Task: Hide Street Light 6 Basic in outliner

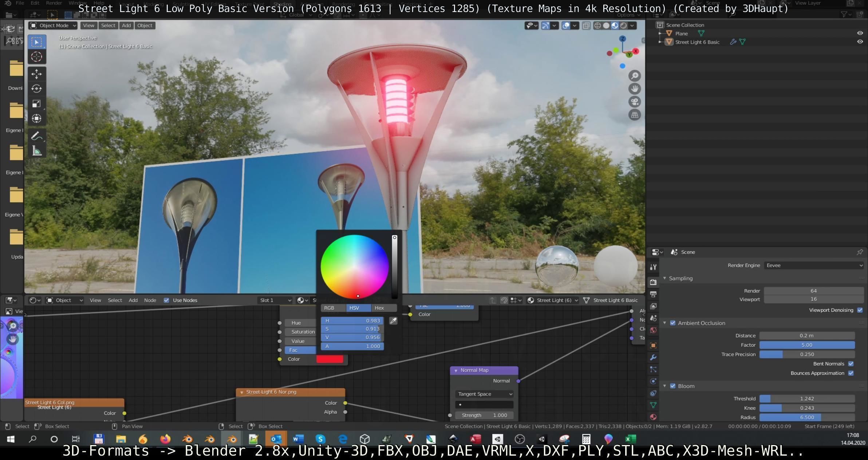Action: coord(860,42)
